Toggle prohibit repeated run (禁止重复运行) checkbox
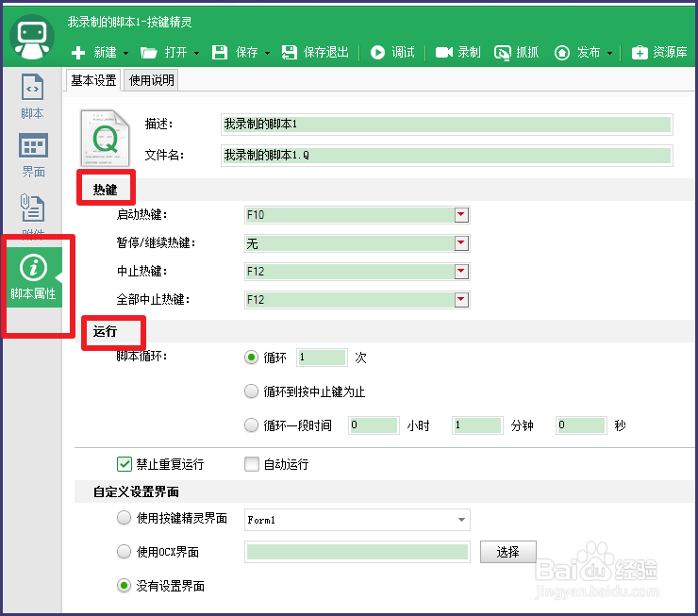Image resolution: width=698 pixels, height=616 pixels. (125, 464)
